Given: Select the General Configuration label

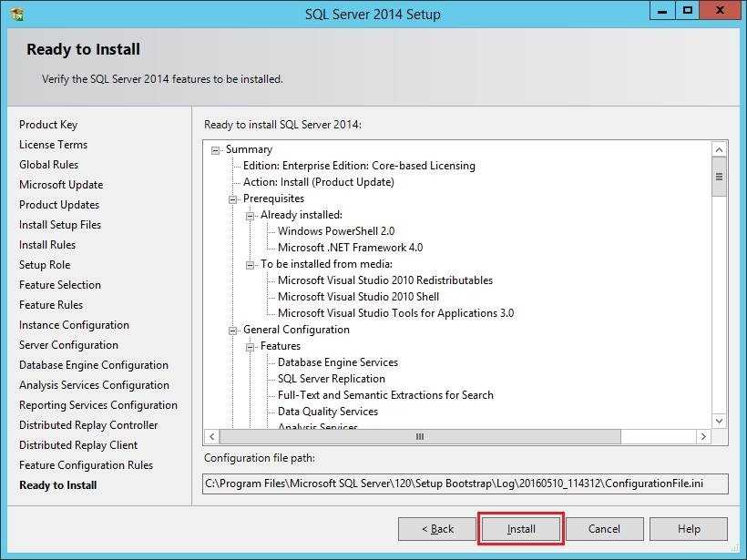Looking at the screenshot, I should [x=296, y=330].
